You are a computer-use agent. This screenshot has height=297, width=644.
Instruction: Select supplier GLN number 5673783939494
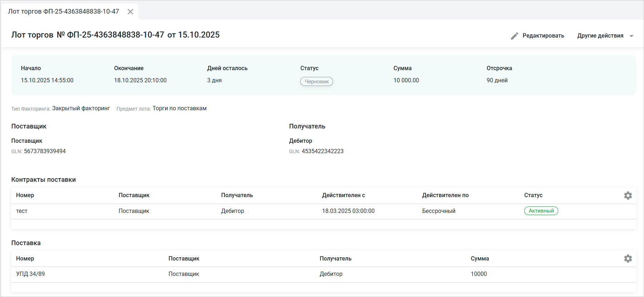pos(45,151)
